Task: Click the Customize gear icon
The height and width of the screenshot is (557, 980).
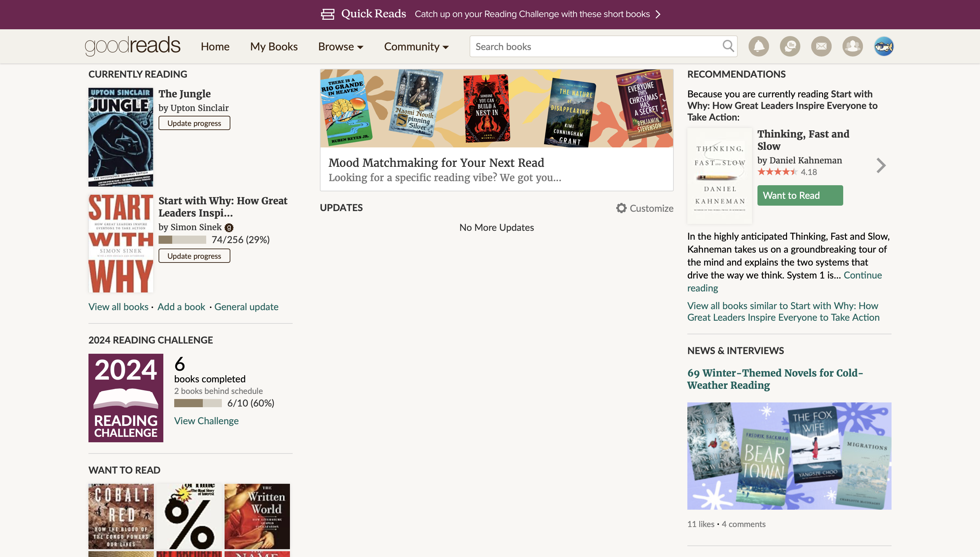Action: [621, 208]
